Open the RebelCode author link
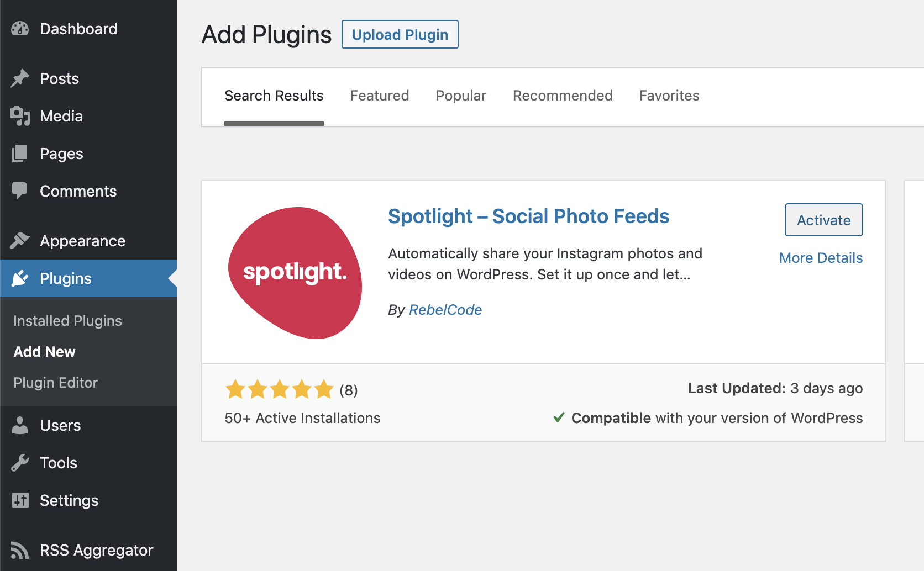This screenshot has height=571, width=924. [x=445, y=310]
